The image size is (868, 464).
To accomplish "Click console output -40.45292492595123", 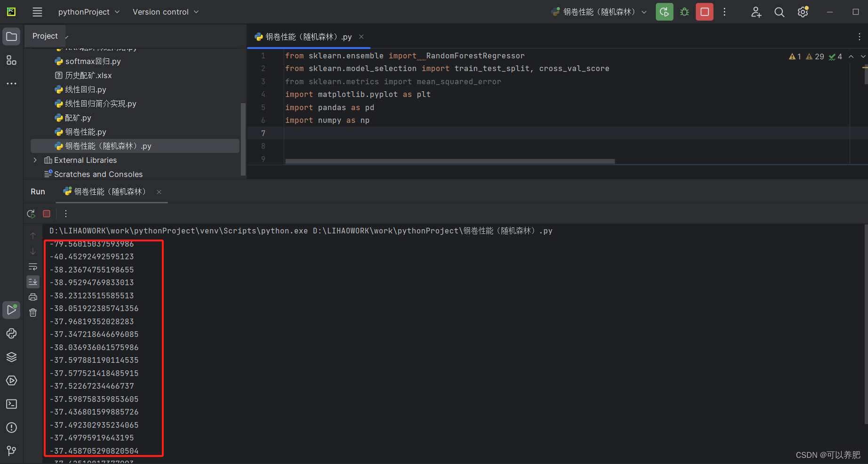I will (x=92, y=256).
